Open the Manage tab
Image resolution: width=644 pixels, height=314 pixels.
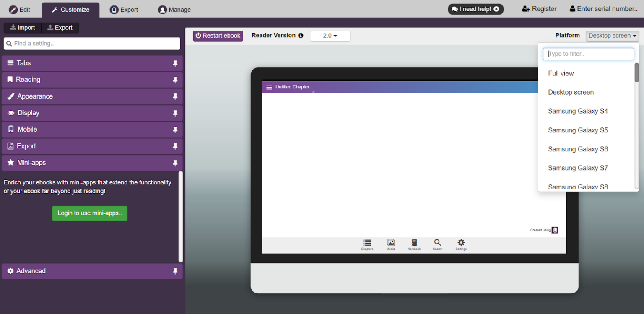tap(174, 8)
